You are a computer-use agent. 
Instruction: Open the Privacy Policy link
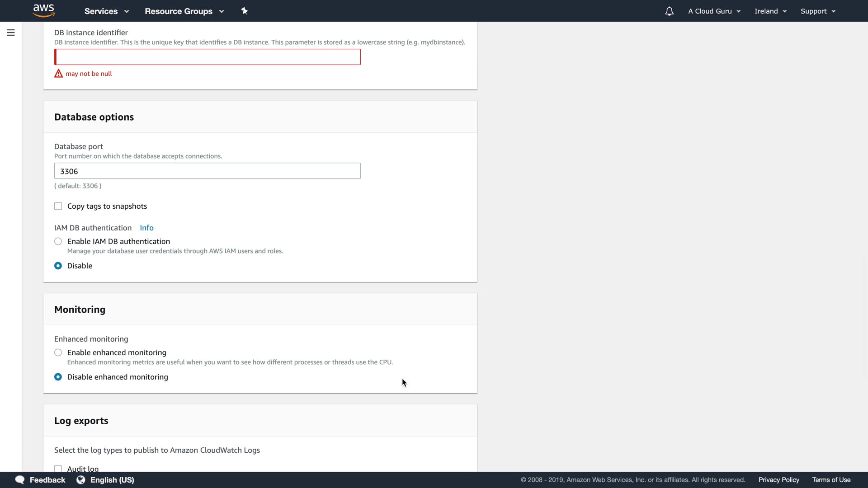pyautogui.click(x=778, y=480)
